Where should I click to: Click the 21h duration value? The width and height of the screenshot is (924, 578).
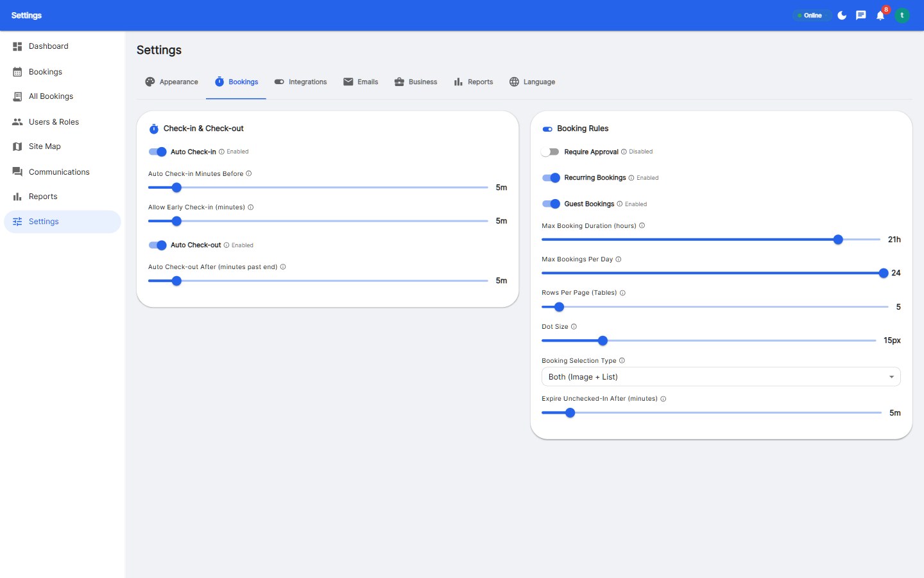[894, 240]
